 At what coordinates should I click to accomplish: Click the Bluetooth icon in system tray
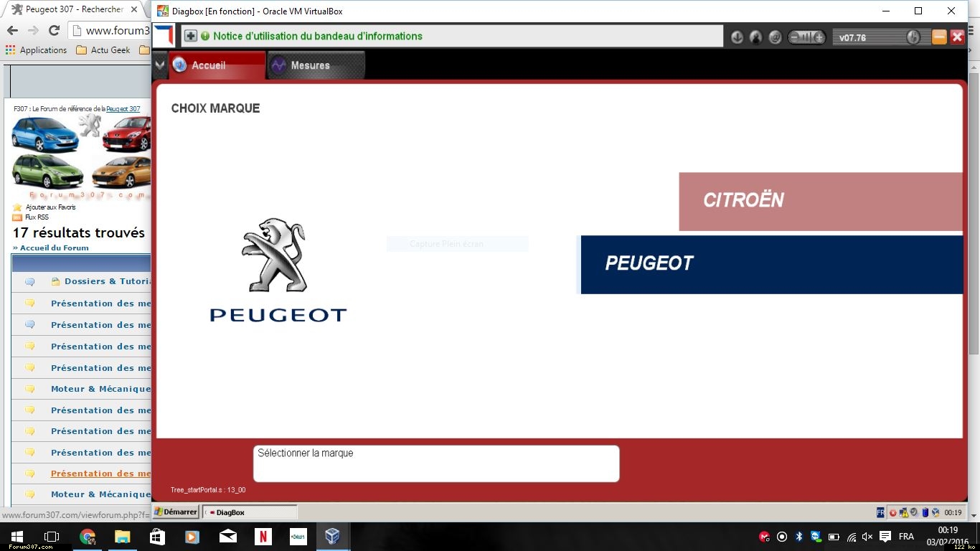pyautogui.click(x=799, y=537)
